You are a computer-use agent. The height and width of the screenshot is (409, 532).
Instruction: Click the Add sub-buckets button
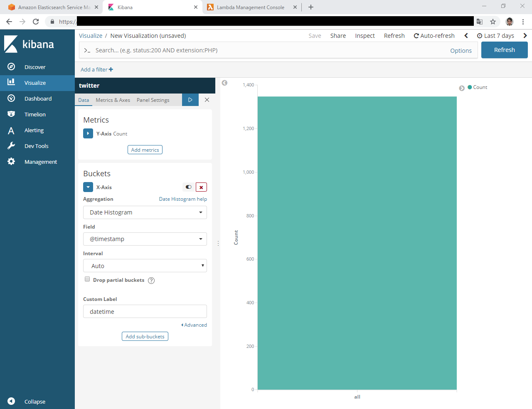(145, 337)
